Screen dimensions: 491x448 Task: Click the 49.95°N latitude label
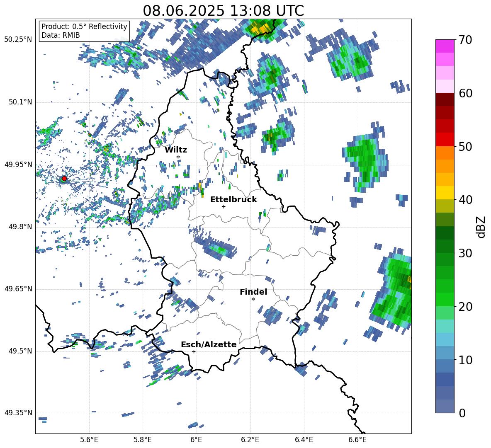(x=18, y=165)
